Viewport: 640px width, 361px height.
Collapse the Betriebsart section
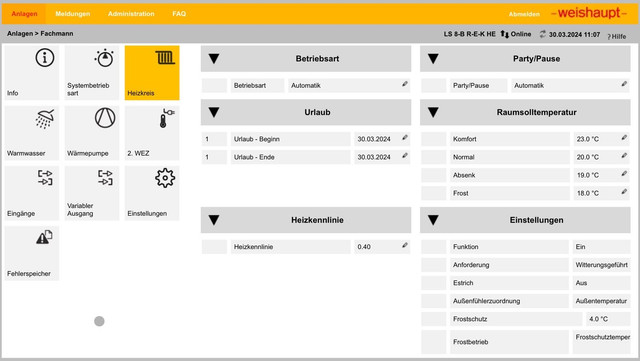click(x=214, y=59)
